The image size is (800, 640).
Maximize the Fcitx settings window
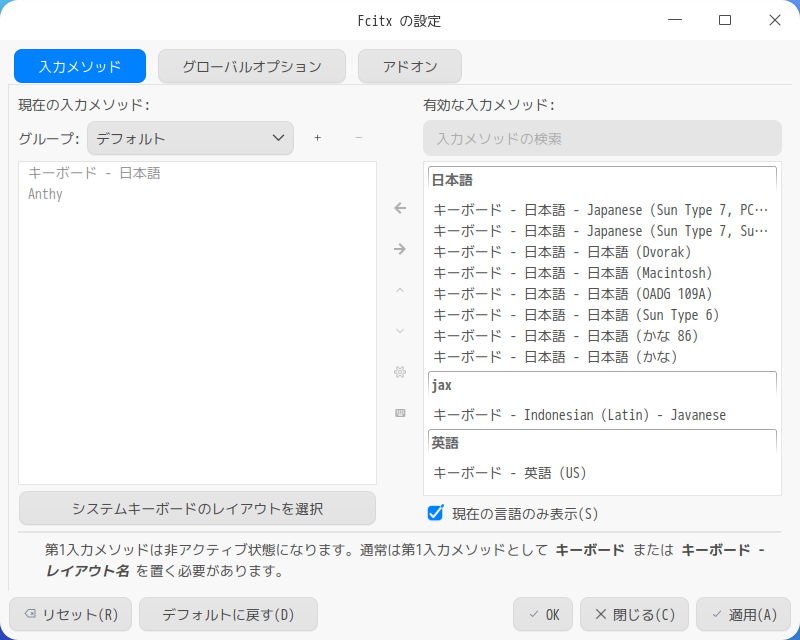tap(724, 20)
